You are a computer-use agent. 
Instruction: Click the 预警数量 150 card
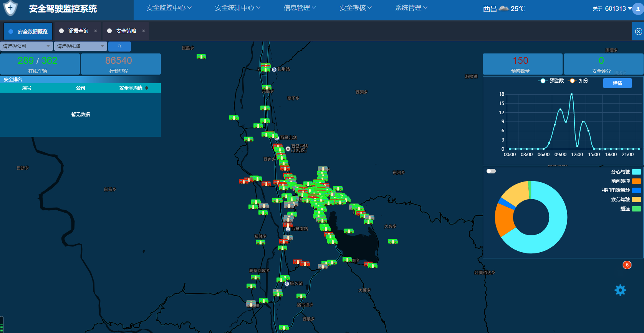[x=523, y=64]
